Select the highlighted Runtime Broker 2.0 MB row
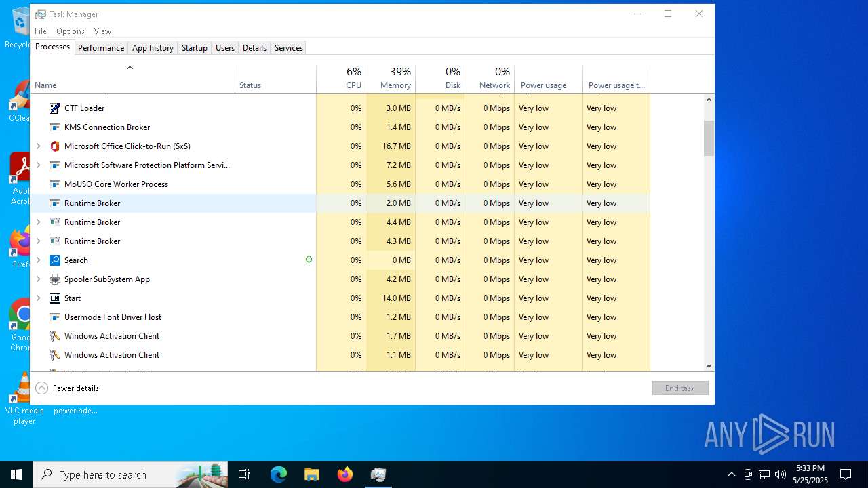The height and width of the screenshot is (488, 868). [x=340, y=203]
